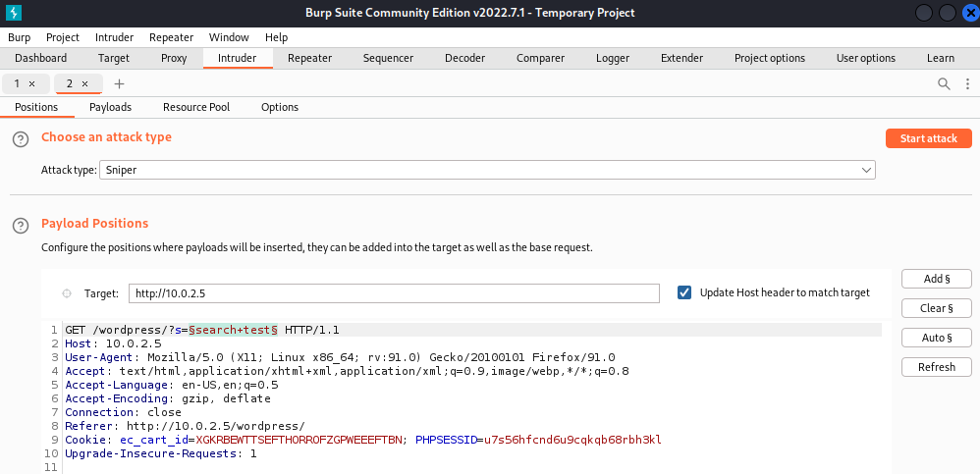Open the Repeater menu in menu bar
Screen dimensions: 980x474
[171, 37]
